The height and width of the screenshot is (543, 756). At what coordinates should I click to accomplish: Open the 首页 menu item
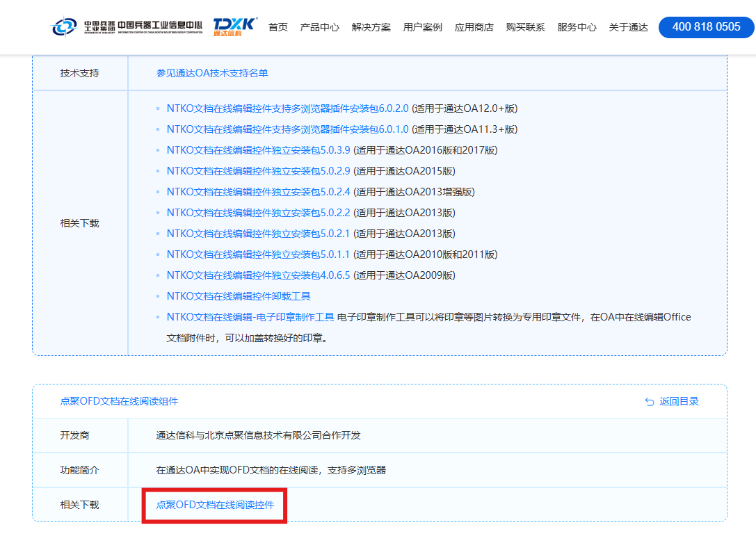tap(278, 27)
